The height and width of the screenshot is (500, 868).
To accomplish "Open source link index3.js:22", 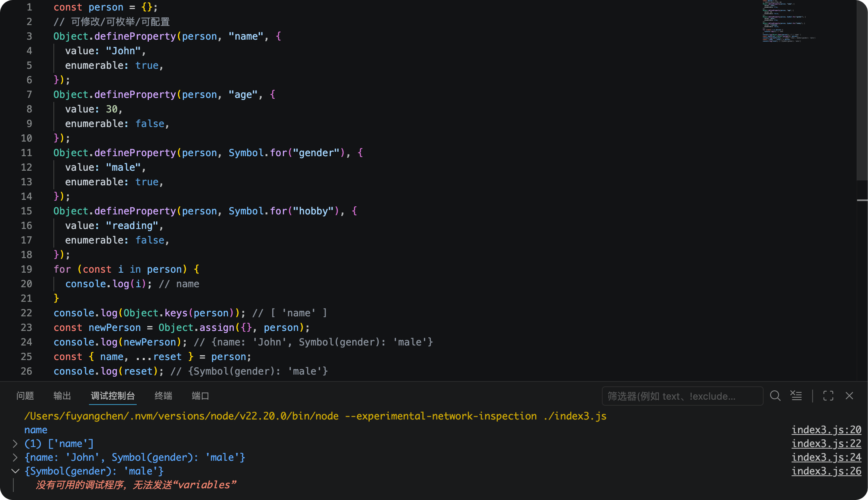I will click(826, 443).
